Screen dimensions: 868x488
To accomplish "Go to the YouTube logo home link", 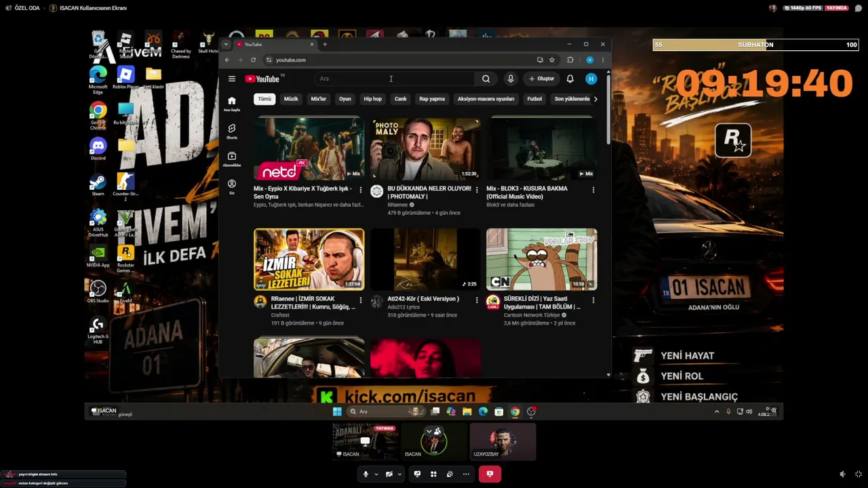I will [x=262, y=79].
